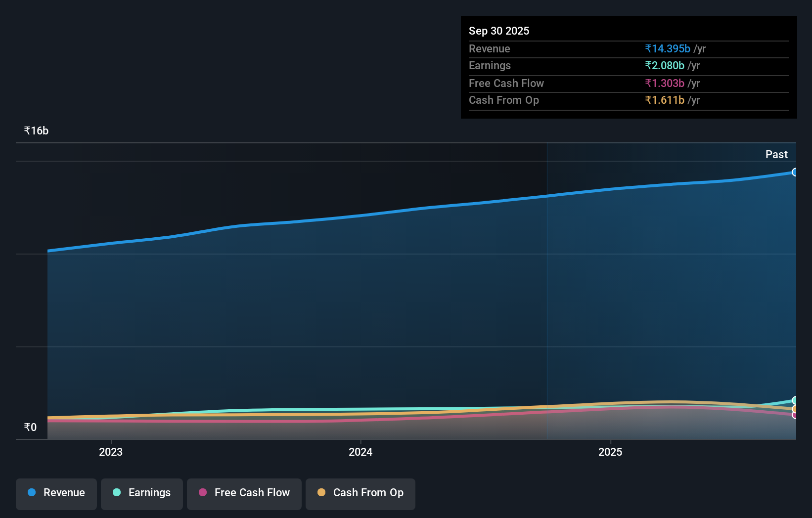Click the Past section label
The height and width of the screenshot is (518, 812).
coord(776,154)
